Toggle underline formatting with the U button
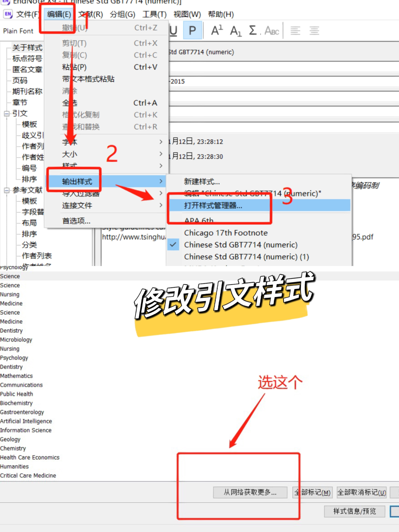The image size is (399, 532). point(173,31)
